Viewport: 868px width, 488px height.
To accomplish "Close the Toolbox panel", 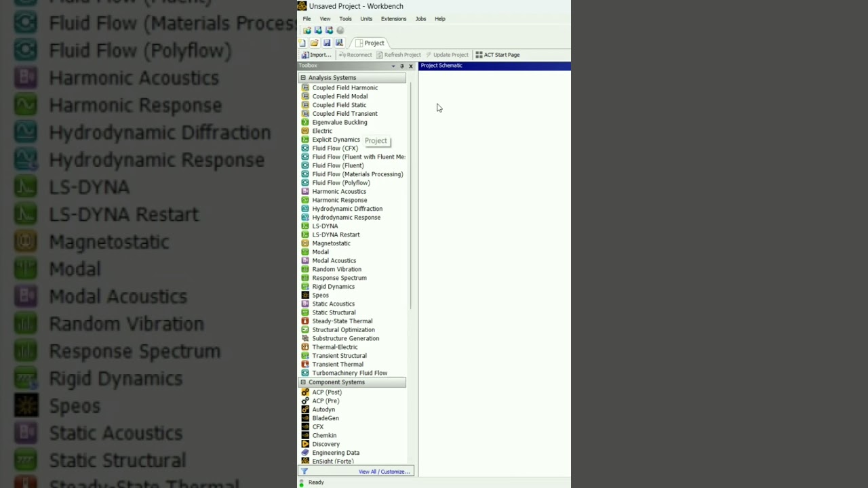I will click(x=410, y=66).
